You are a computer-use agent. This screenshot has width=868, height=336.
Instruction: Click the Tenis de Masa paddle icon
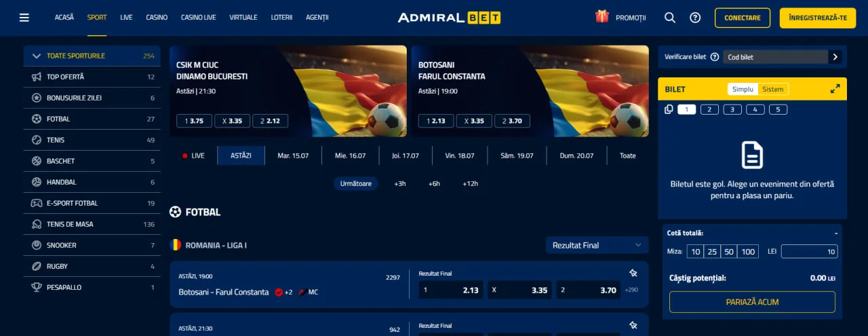tap(37, 224)
